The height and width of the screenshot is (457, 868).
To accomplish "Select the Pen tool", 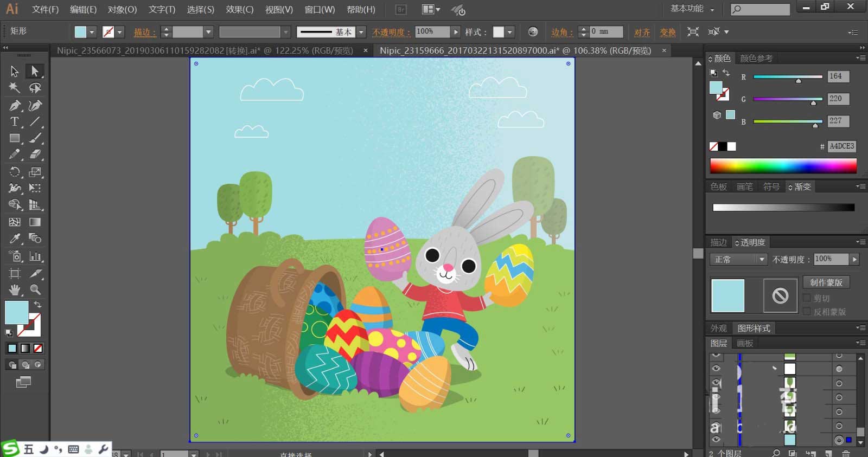I will (15, 105).
